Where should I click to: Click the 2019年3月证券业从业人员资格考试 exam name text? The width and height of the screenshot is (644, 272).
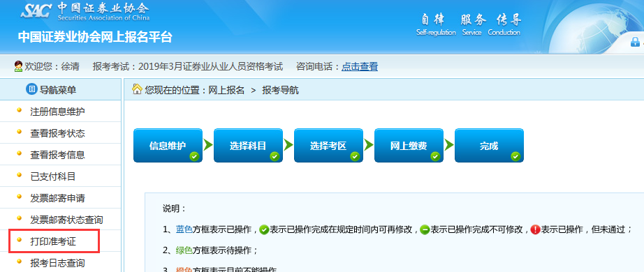(211, 66)
